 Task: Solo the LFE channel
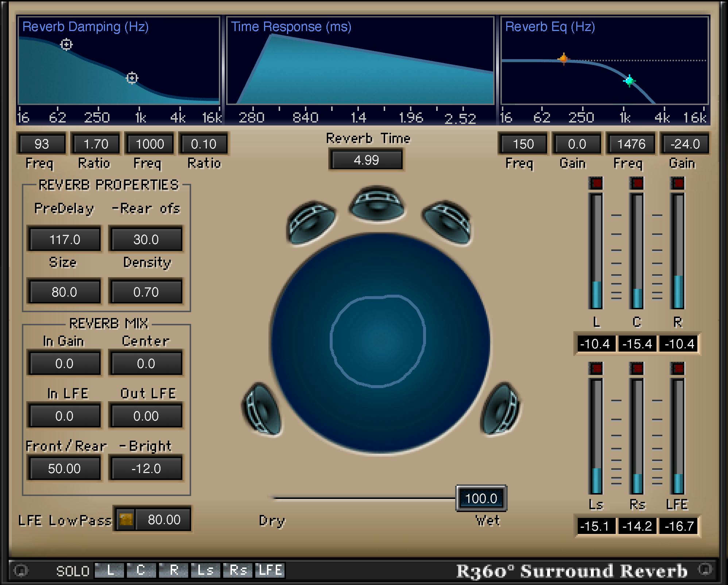coord(270,571)
